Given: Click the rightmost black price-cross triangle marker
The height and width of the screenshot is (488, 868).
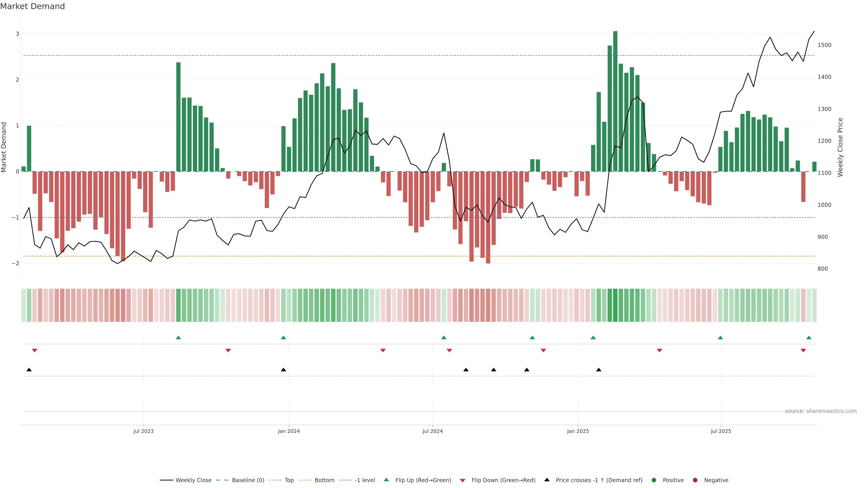Looking at the screenshot, I should click(x=598, y=370).
